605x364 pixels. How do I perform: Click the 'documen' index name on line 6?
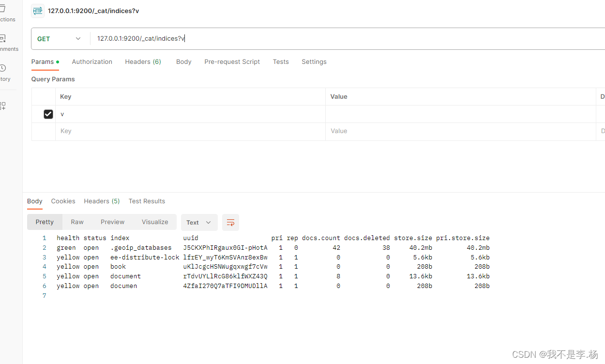tap(124, 286)
